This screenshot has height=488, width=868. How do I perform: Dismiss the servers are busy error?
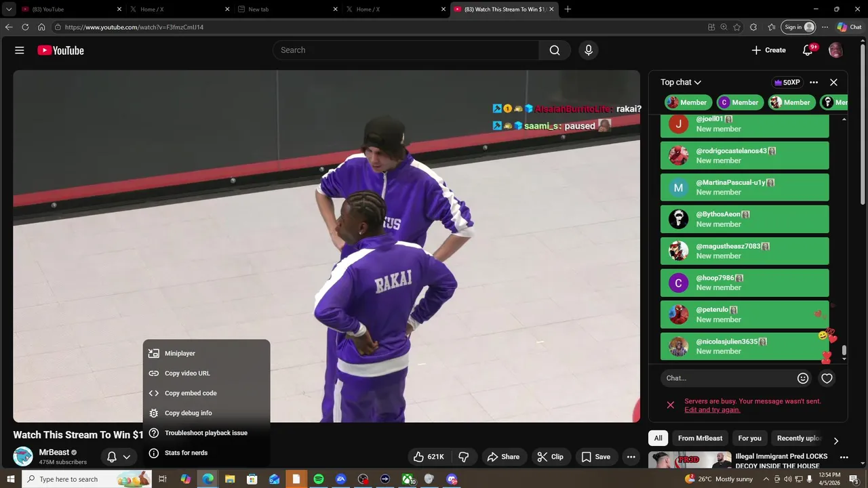click(x=670, y=405)
